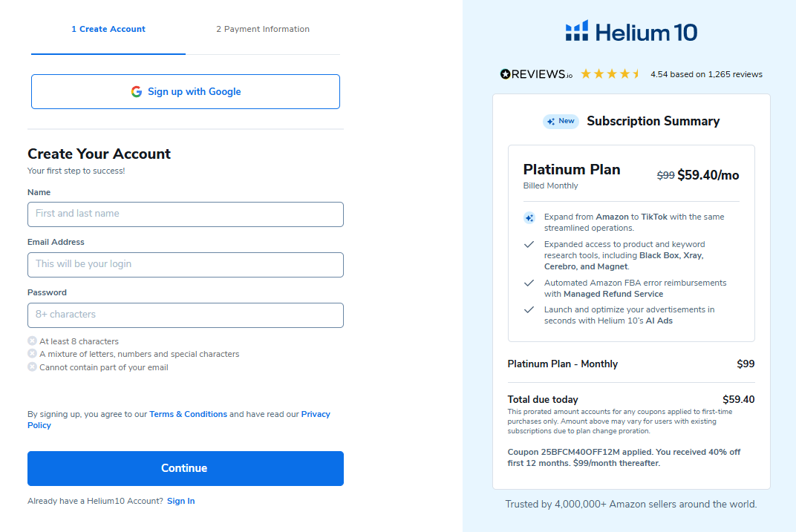The width and height of the screenshot is (796, 532).
Task: Click the blue TikTok expansion icon in Platinum features
Action: [x=529, y=217]
